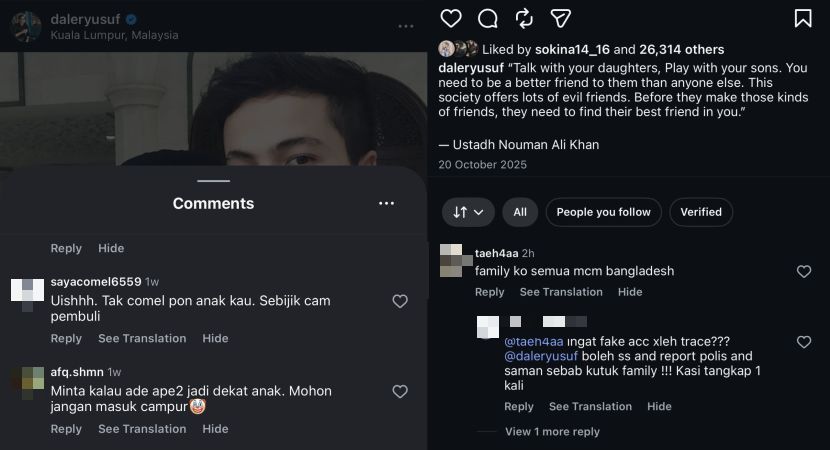The image size is (830, 450).
Task: Like the reply mentioning @taeh4aa
Action: pyautogui.click(x=803, y=342)
